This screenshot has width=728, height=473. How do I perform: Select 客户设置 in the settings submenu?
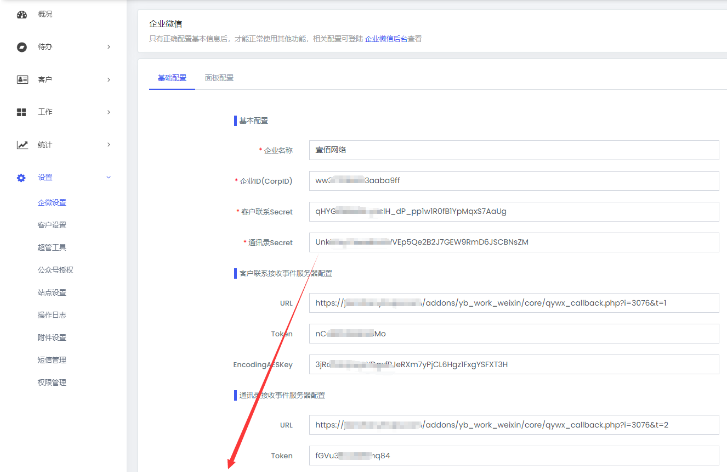pos(52,225)
